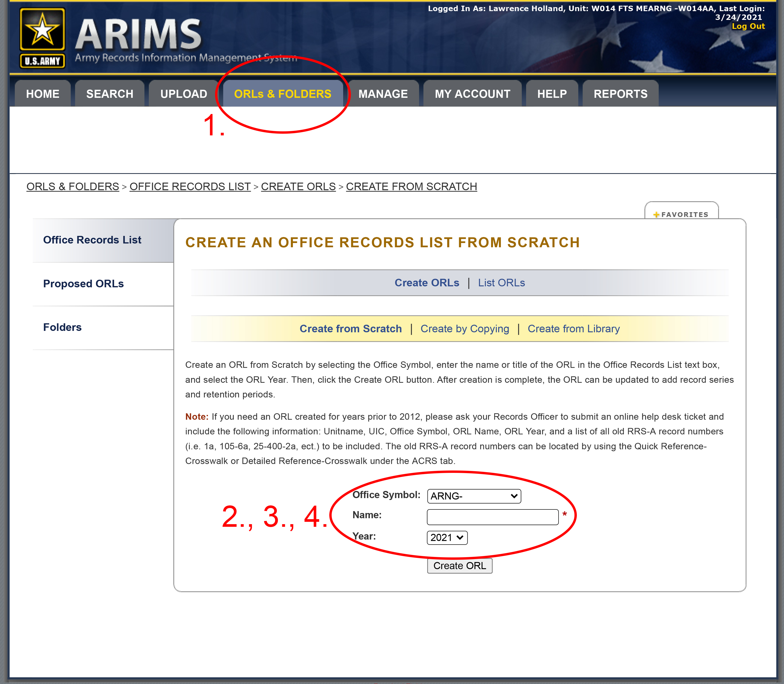Open the Create by Copying option
Image resolution: width=784 pixels, height=684 pixels.
464,328
